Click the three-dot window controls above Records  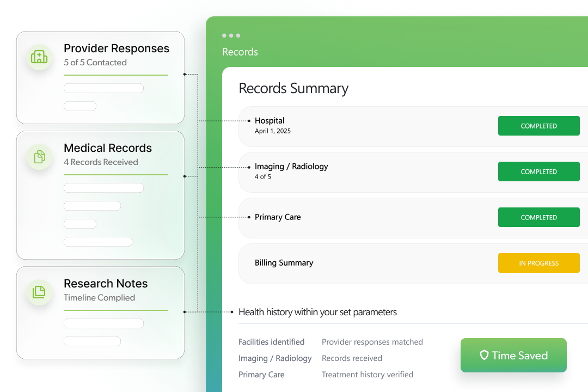(x=231, y=35)
